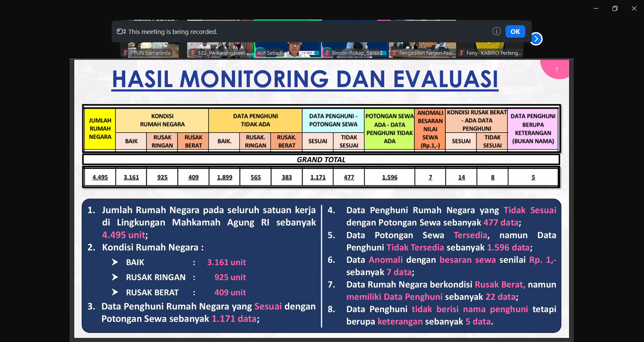Click the muted mic icon on Feny- KABIRO
The width and height of the screenshot is (644, 342).
coord(461,53)
